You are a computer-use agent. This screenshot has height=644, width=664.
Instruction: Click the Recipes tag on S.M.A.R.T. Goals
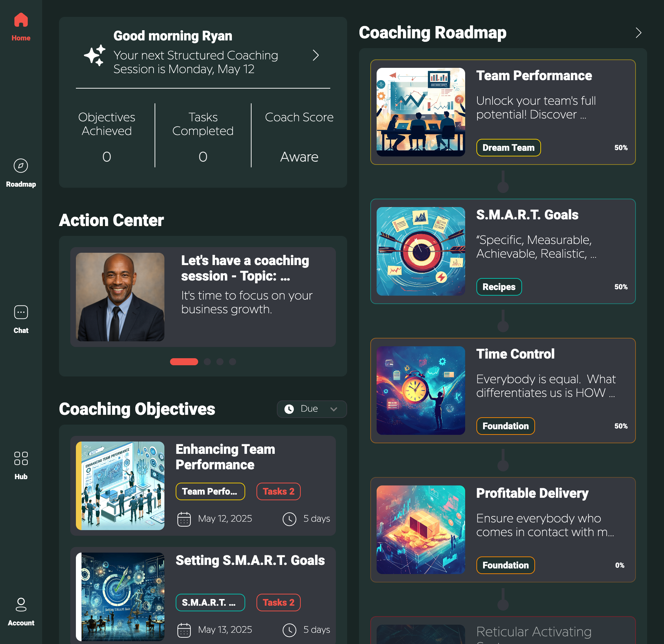pyautogui.click(x=499, y=287)
